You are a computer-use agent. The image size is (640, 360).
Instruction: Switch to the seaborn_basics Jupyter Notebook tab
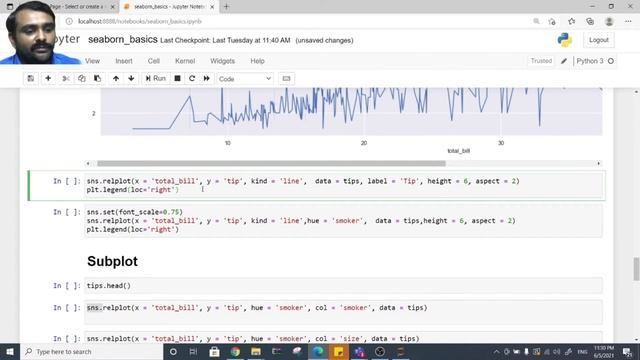coord(168,7)
